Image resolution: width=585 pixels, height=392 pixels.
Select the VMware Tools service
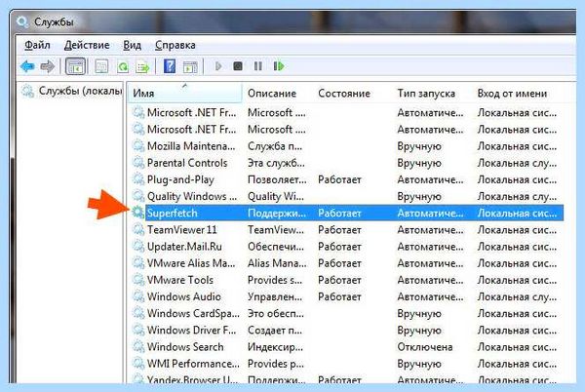pos(179,280)
